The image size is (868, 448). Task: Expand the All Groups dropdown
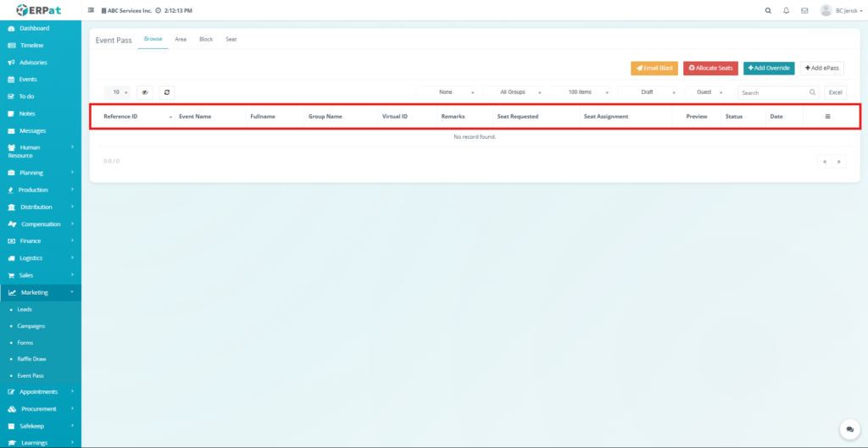(x=513, y=92)
